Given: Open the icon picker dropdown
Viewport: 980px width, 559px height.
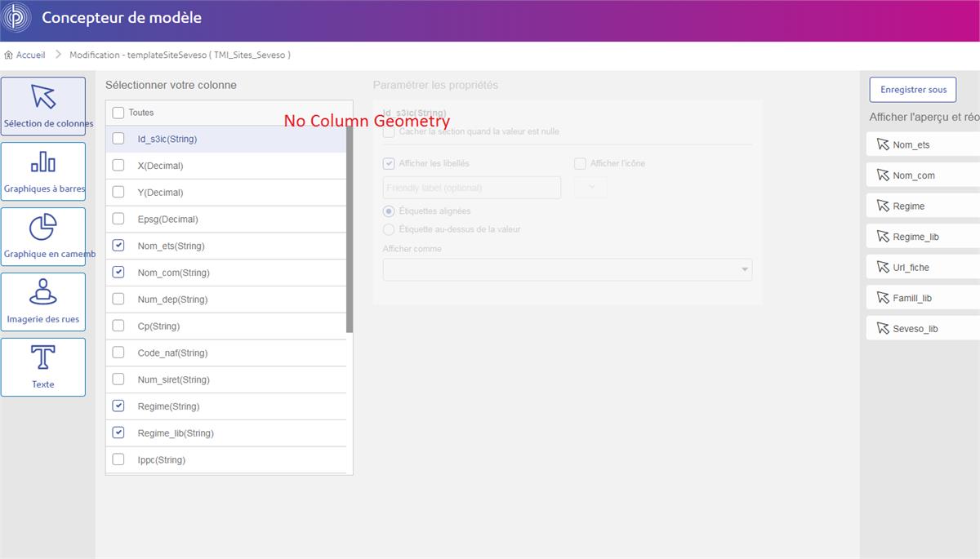Looking at the screenshot, I should [591, 187].
